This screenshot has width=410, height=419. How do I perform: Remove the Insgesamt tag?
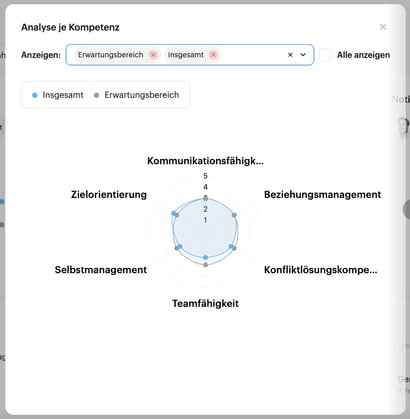[x=213, y=55]
